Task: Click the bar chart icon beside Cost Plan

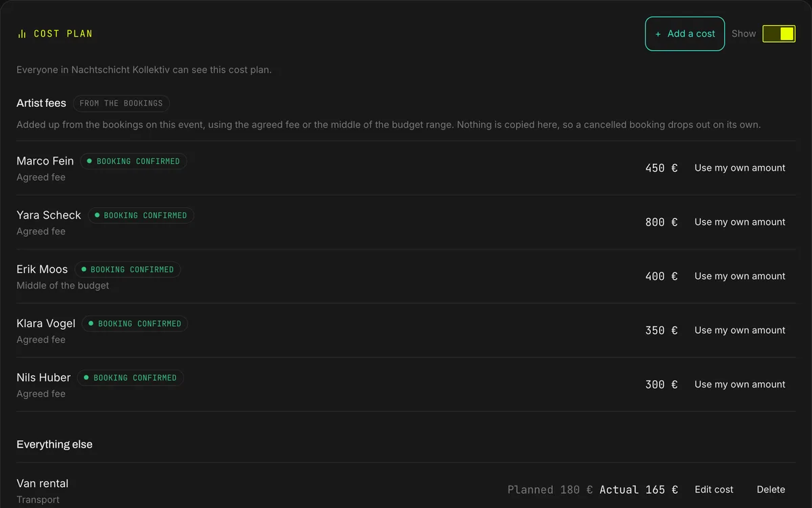Action: (22, 34)
